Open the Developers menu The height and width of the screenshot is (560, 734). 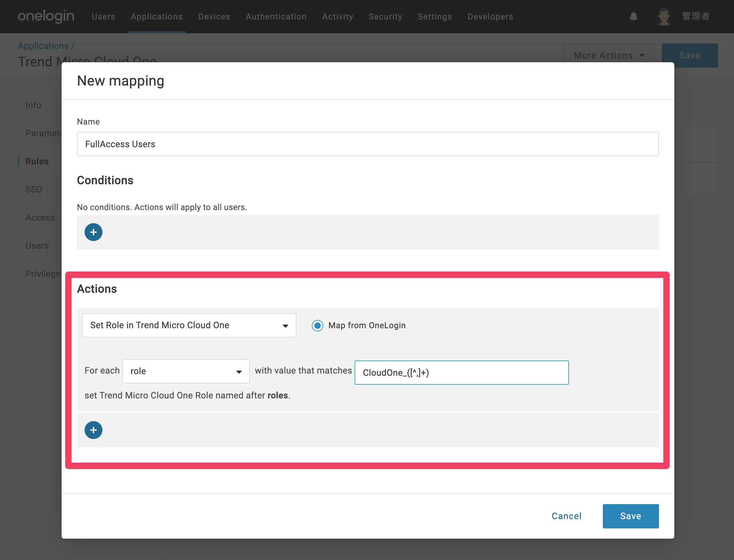tap(490, 16)
